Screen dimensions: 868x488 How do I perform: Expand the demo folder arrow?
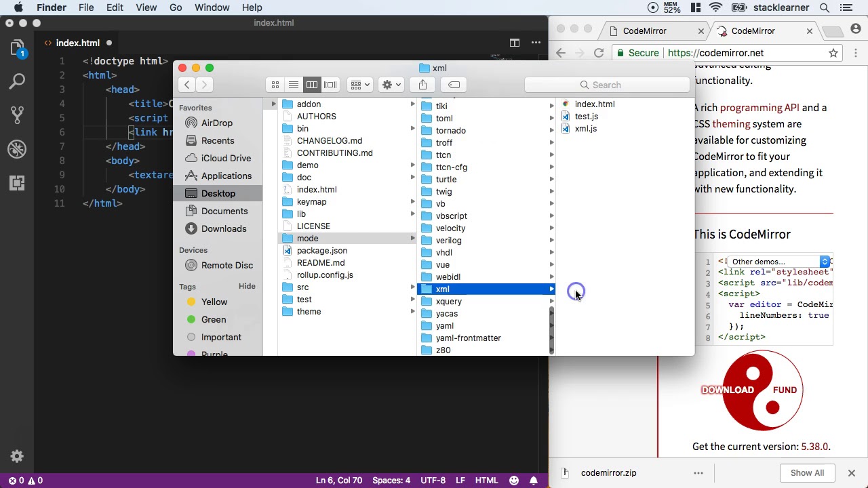(x=412, y=165)
